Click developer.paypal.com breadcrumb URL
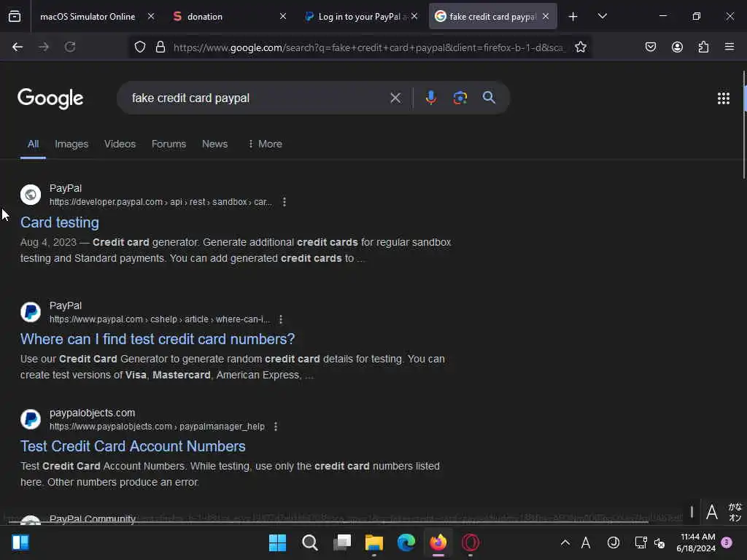Viewport: 747px width, 560px height. 160,202
